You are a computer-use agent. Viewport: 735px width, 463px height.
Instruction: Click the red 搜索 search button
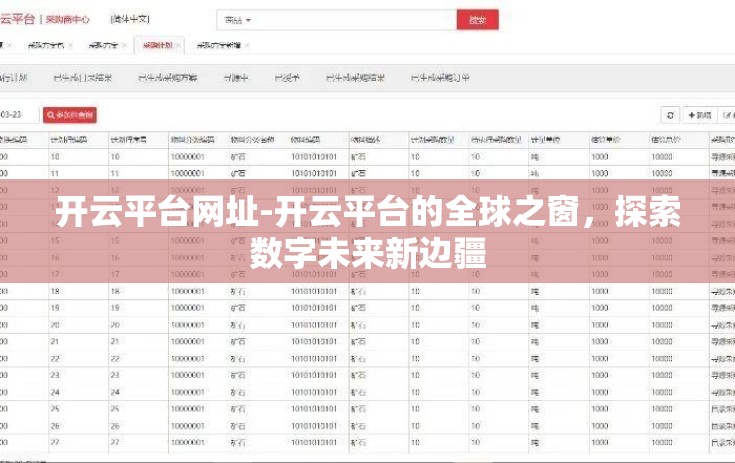477,20
